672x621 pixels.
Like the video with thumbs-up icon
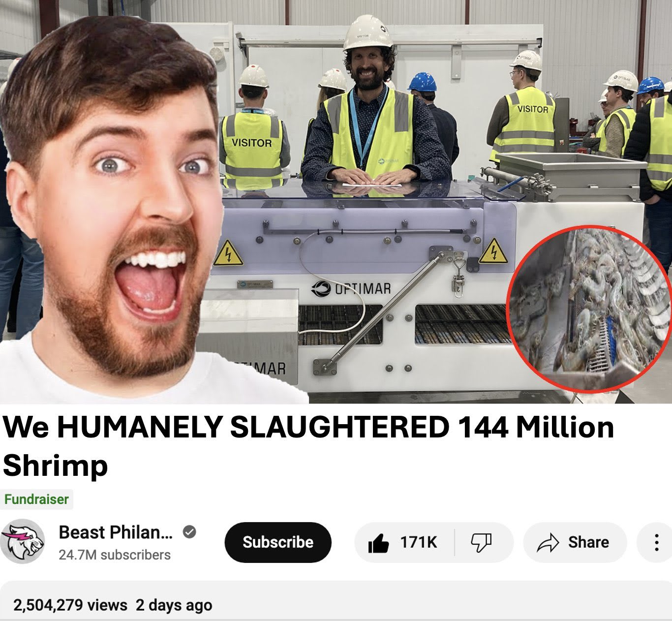click(x=378, y=542)
